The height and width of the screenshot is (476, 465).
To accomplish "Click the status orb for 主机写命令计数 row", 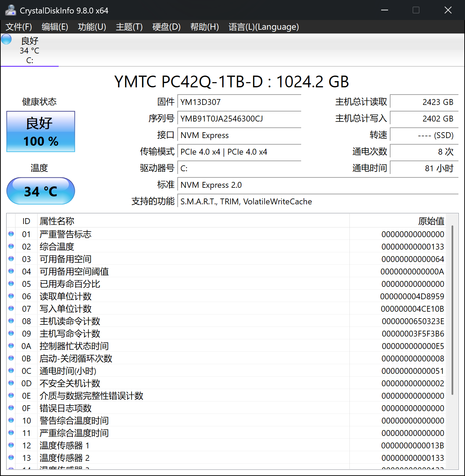I will click(x=11, y=333).
